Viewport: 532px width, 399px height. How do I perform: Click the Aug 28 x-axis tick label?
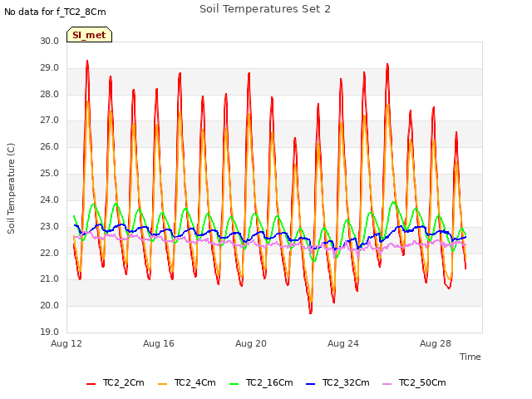pyautogui.click(x=436, y=343)
